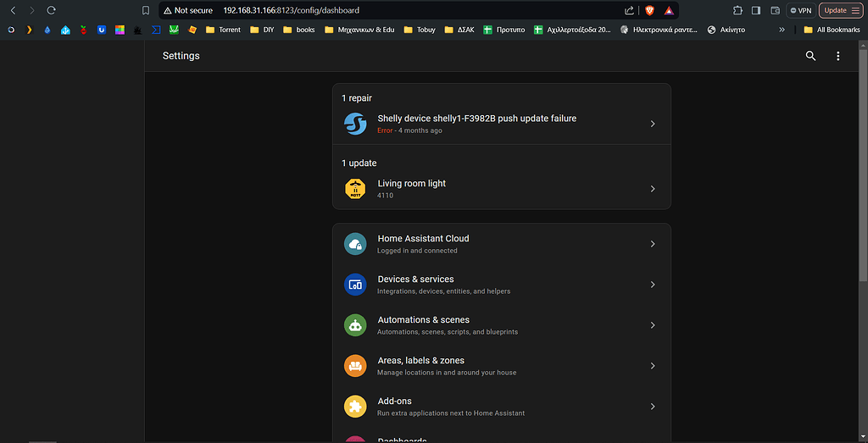Open the Ηλεκτρονικά ραντε bookmark

(x=659, y=30)
